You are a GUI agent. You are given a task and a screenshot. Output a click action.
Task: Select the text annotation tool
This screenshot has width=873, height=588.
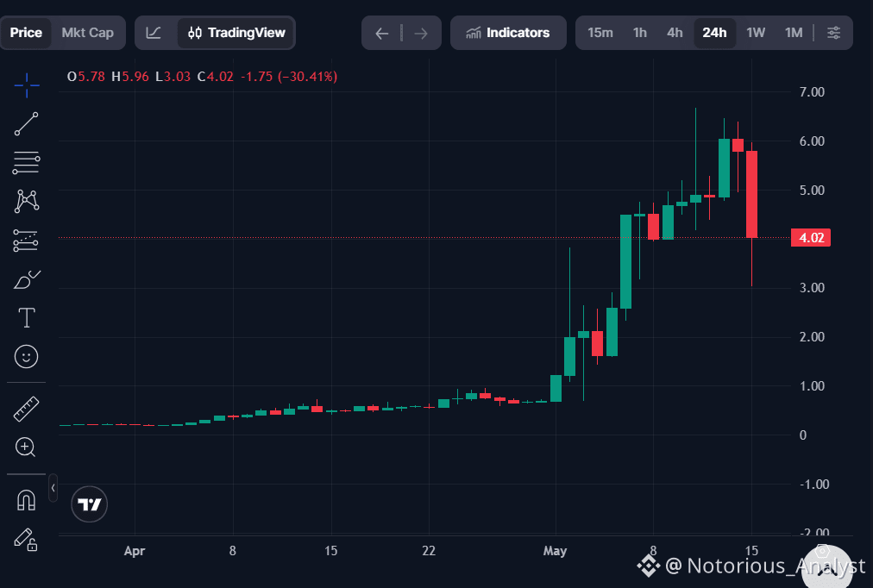26,317
